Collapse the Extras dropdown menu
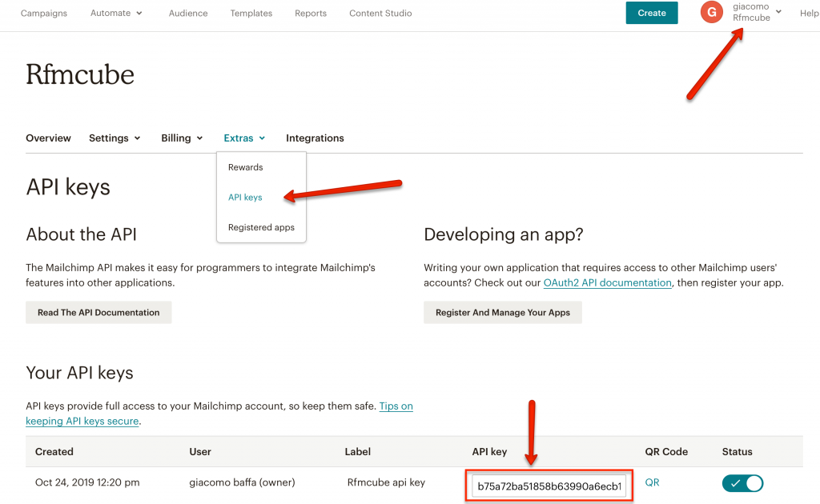Viewport: 820px width, 504px height. (x=244, y=138)
